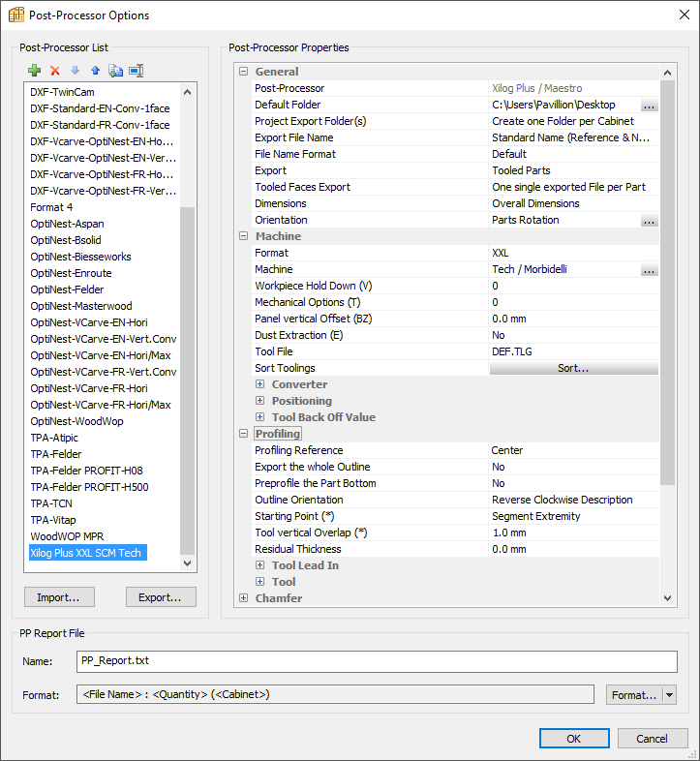700x761 pixels.
Task: Move selected post-processor up with blue arrow
Action: 95,71
